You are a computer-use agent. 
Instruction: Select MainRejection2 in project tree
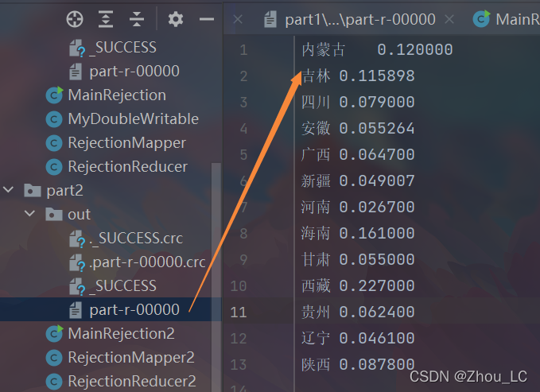tap(121, 333)
